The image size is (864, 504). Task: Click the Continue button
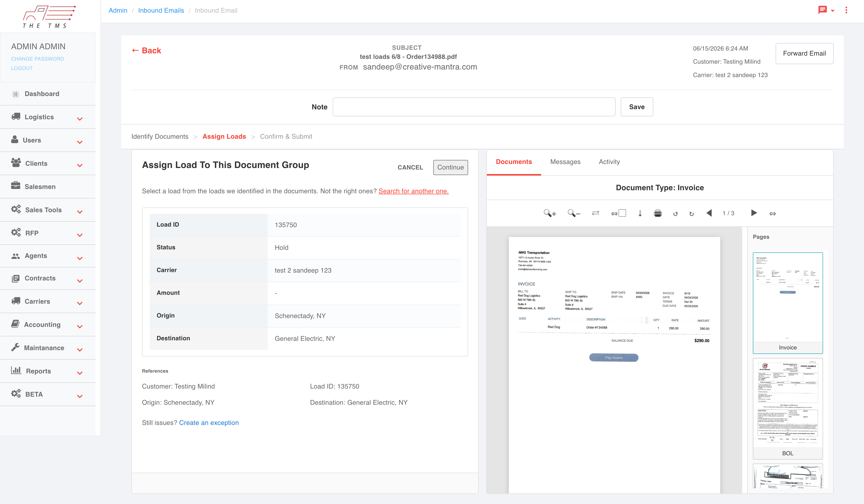pyautogui.click(x=450, y=167)
